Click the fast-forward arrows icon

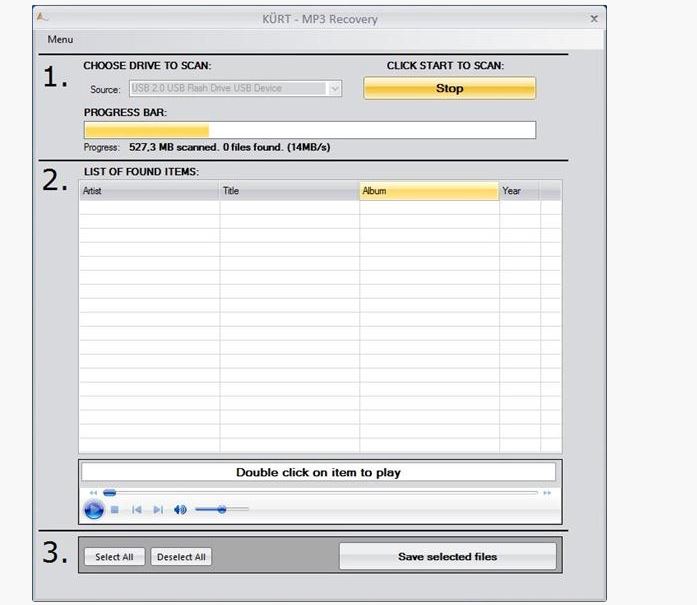547,493
